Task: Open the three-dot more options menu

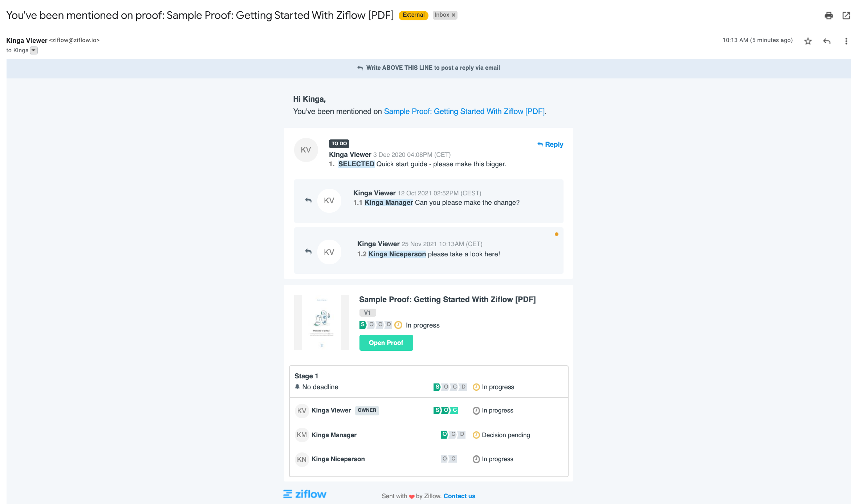Action: (x=846, y=41)
